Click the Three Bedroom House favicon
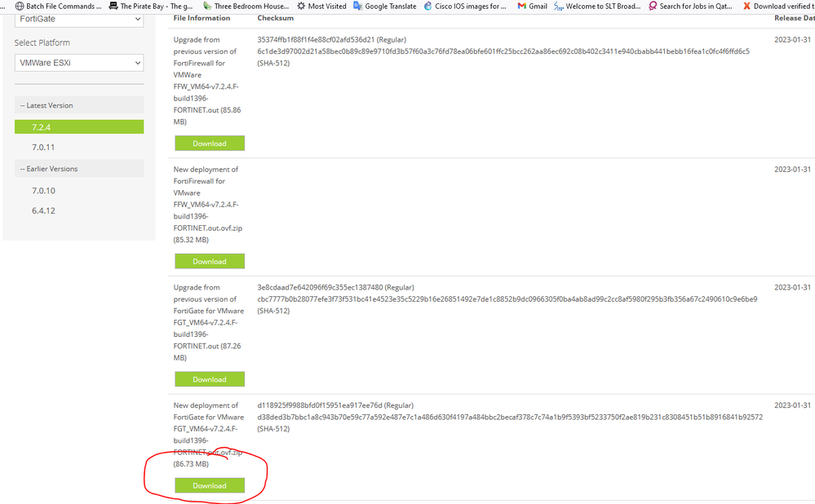The image size is (815, 504). pyautogui.click(x=207, y=7)
